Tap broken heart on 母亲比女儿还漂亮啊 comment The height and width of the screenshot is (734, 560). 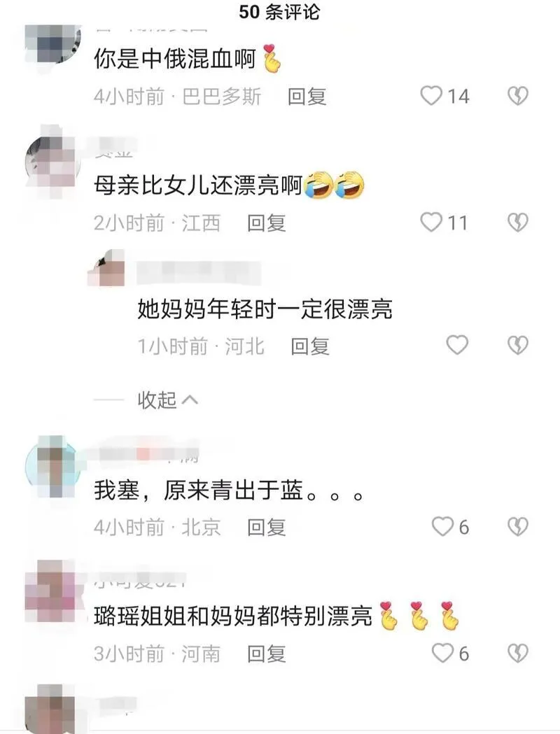(x=518, y=223)
